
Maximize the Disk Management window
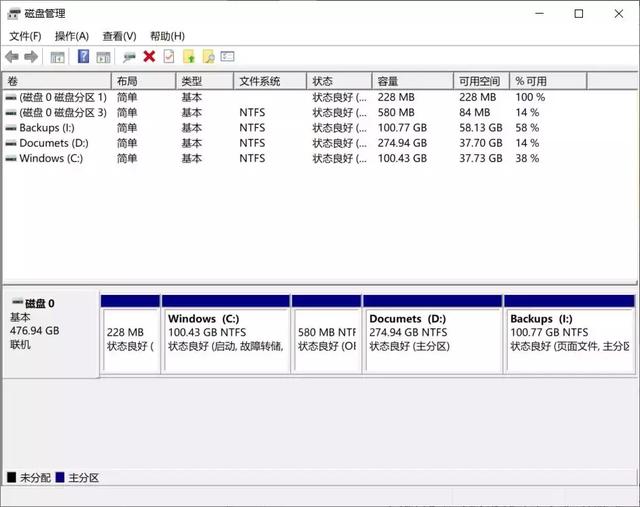point(579,13)
